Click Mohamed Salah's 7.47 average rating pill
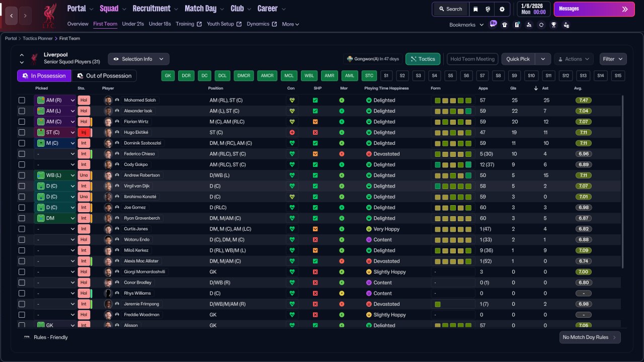The height and width of the screenshot is (362, 644). (x=584, y=100)
